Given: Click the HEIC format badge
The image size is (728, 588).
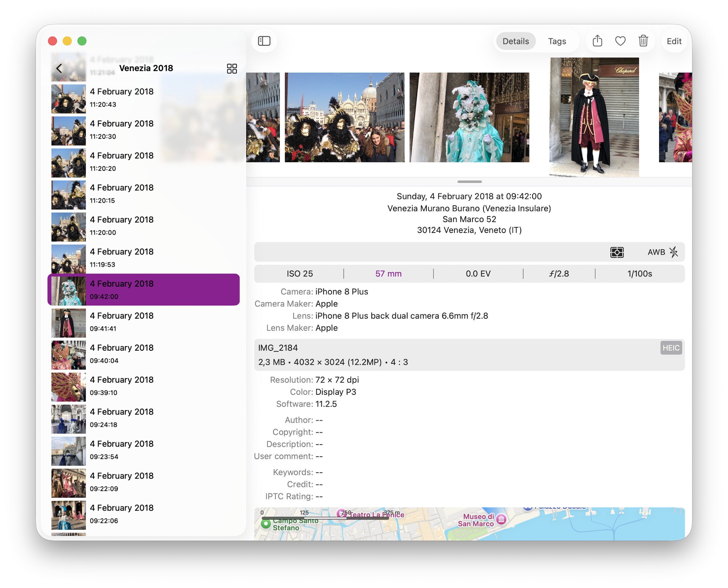Looking at the screenshot, I should pyautogui.click(x=671, y=348).
